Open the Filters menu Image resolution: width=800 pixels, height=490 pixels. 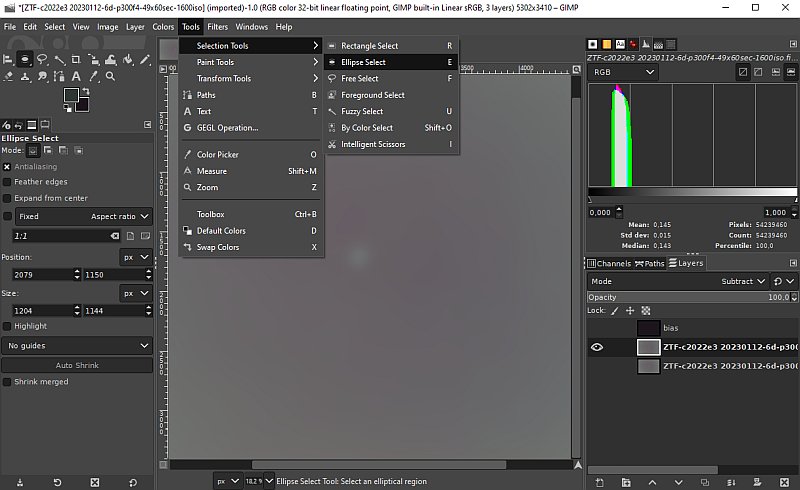pos(217,27)
